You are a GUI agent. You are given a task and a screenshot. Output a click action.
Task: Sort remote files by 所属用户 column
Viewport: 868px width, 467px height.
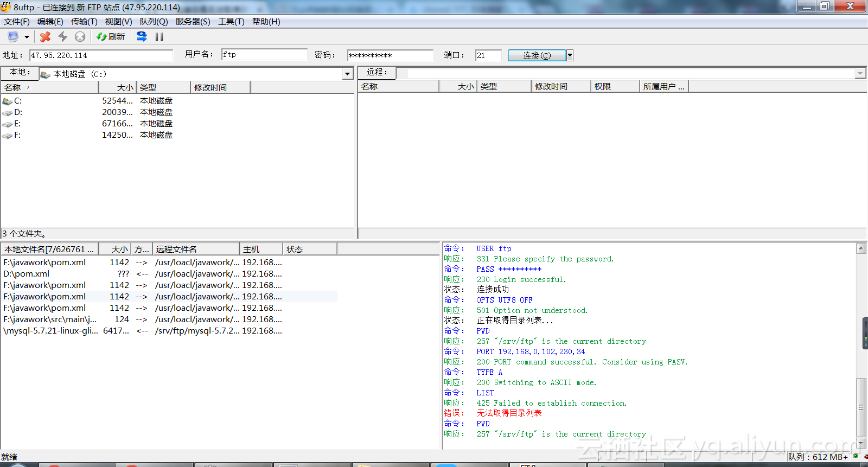click(x=664, y=86)
